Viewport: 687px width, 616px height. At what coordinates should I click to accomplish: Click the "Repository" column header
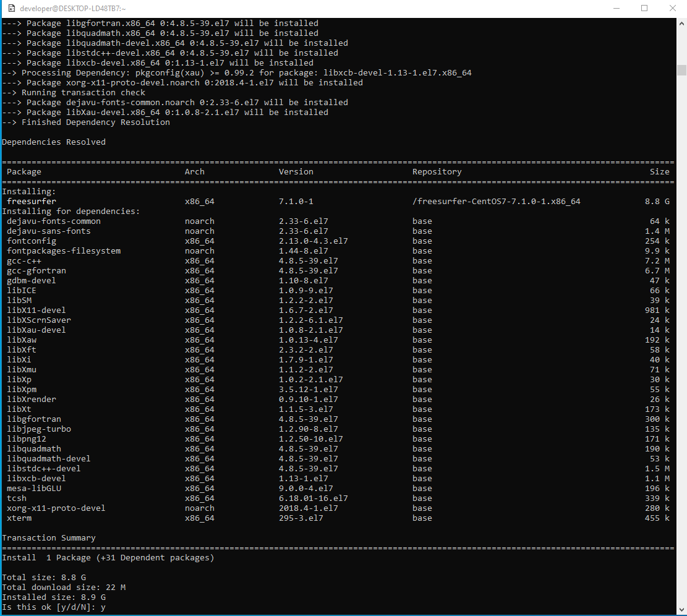coord(437,172)
